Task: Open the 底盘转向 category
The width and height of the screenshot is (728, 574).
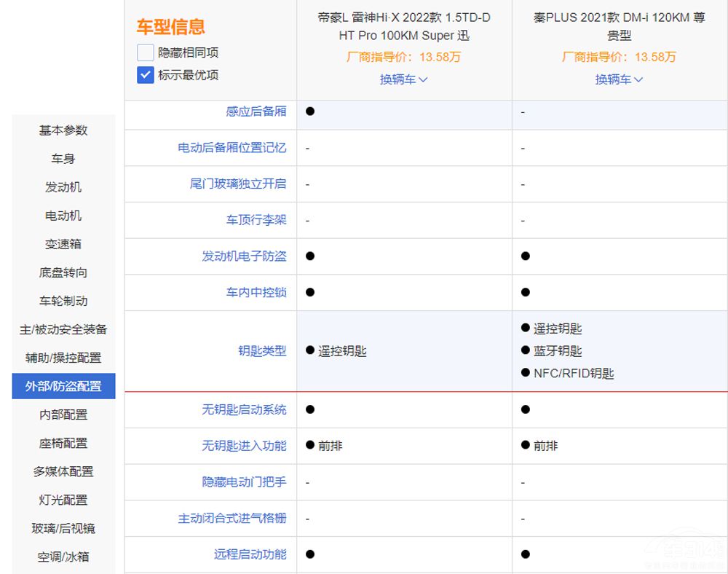Action: [x=63, y=272]
